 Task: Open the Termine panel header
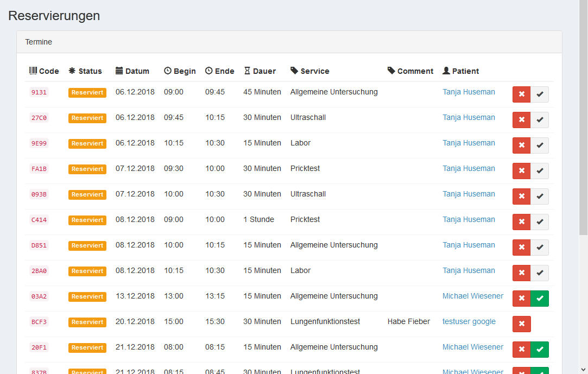point(39,42)
